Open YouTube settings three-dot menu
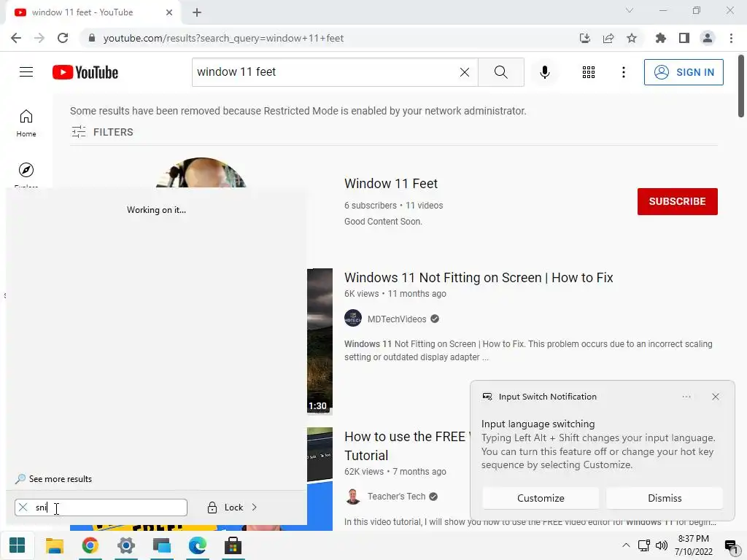This screenshot has height=560, width=747. coord(623,72)
